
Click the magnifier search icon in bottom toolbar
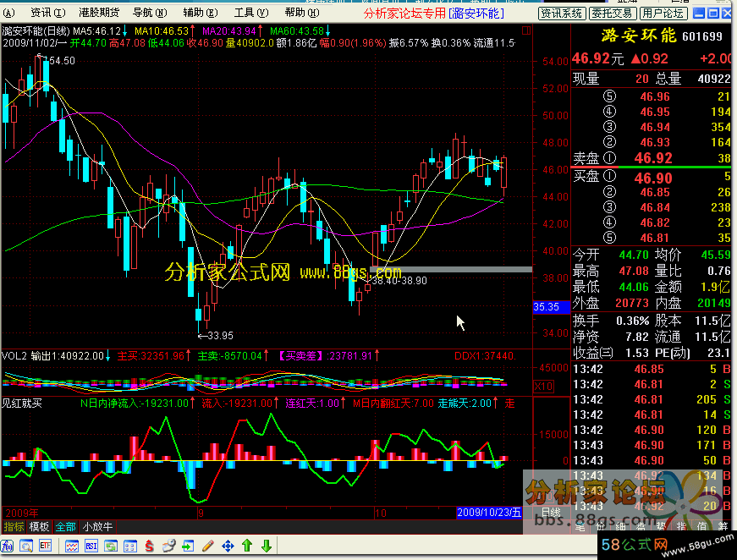[26, 546]
